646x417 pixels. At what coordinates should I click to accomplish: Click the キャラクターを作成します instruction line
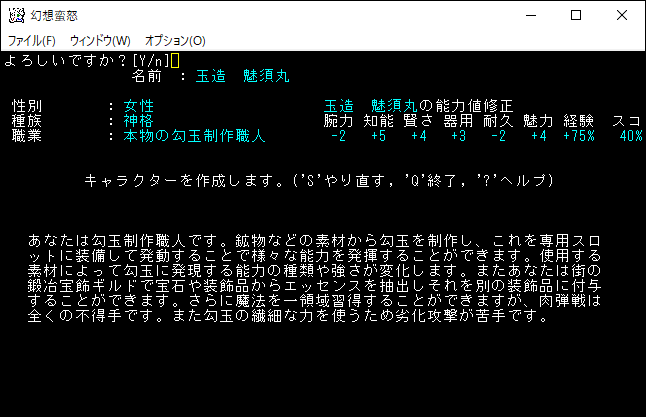(319, 180)
